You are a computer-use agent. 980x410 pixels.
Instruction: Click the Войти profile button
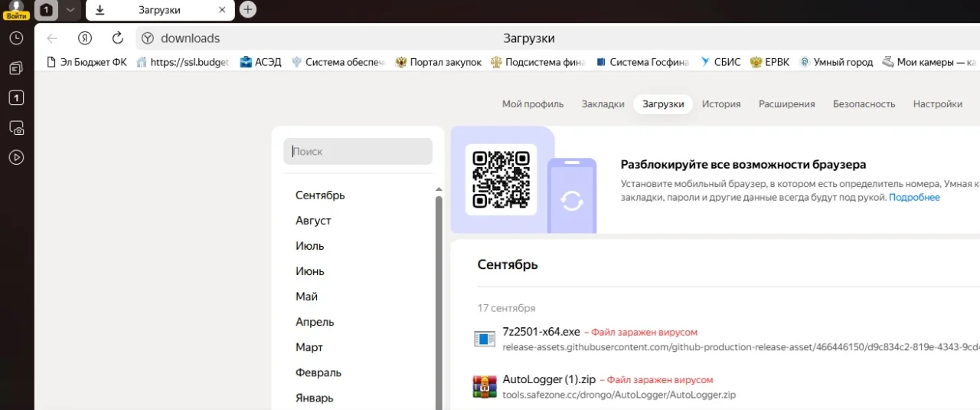[16, 10]
